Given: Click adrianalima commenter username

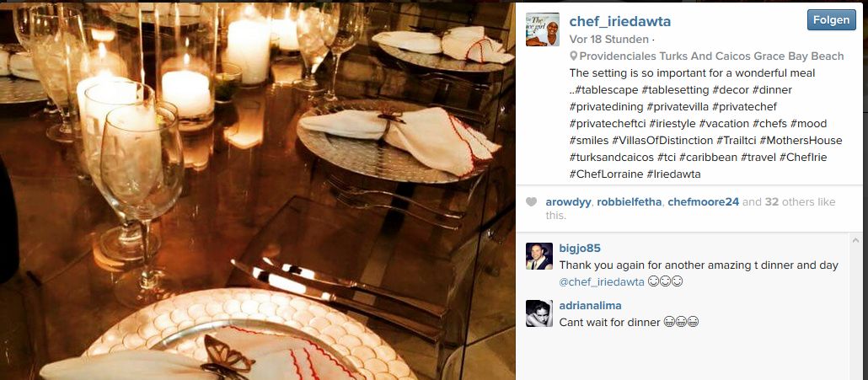Looking at the screenshot, I should pos(590,306).
